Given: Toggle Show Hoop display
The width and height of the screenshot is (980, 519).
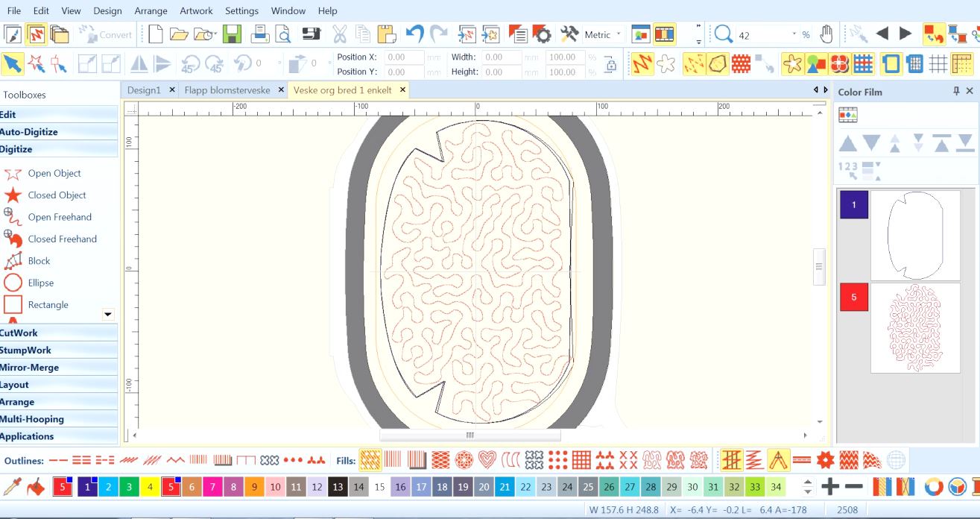Looking at the screenshot, I should pos(891,64).
